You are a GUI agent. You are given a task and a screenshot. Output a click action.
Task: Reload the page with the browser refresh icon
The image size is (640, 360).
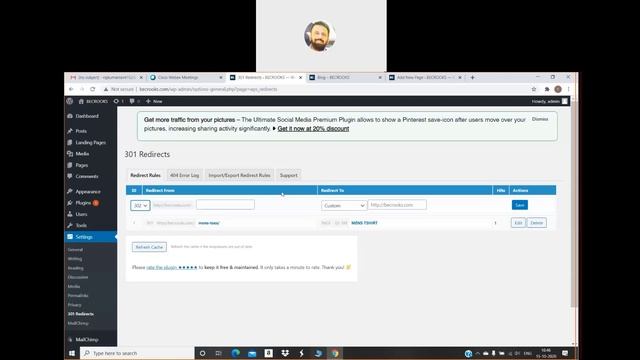93,89
